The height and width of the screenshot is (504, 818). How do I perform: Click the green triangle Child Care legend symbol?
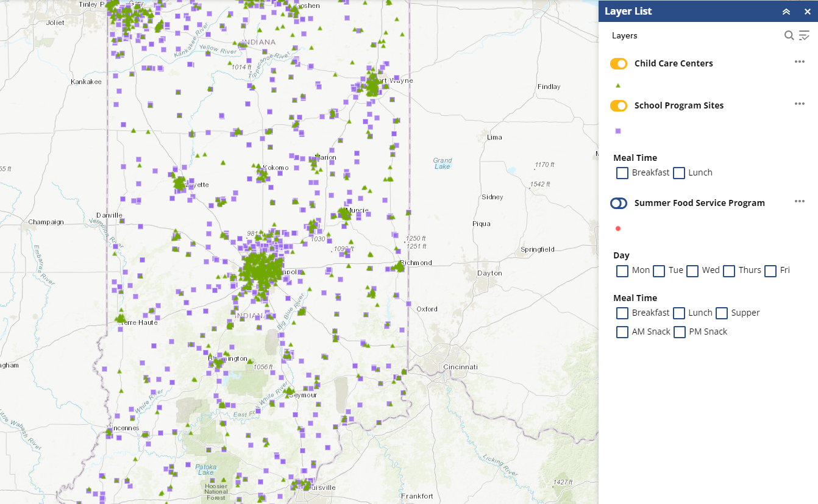point(618,86)
